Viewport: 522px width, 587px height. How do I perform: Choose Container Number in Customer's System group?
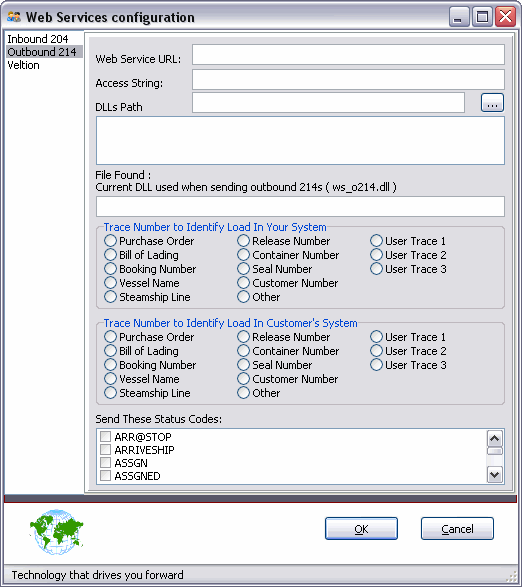pos(243,351)
